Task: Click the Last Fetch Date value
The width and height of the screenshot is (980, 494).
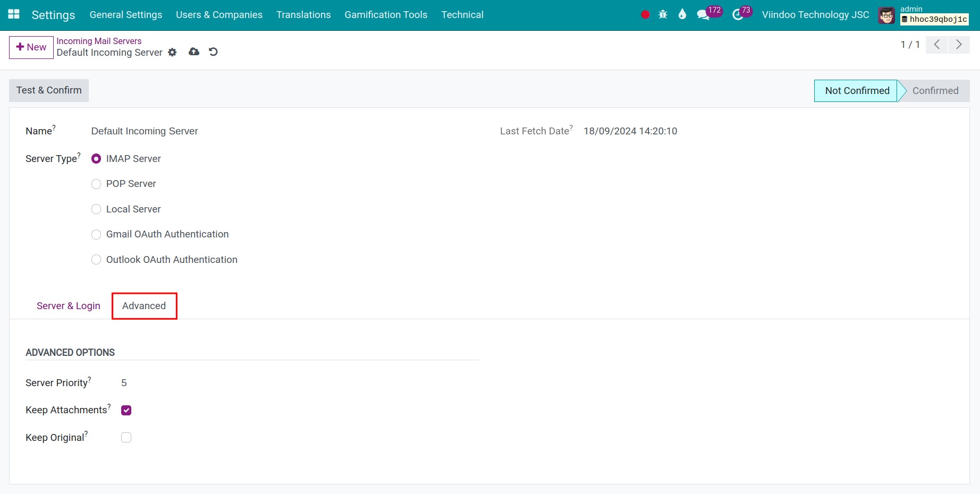Action: [630, 131]
